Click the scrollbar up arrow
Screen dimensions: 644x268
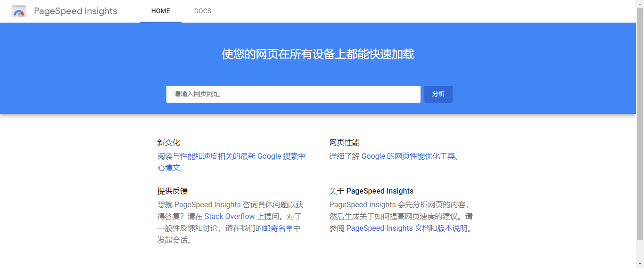tap(640, 4)
